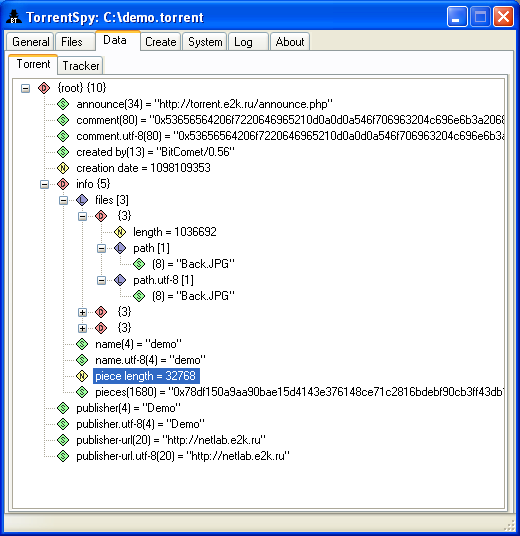Switch to the Tracker sub-tab
The width and height of the screenshot is (520, 536).
tap(81, 66)
